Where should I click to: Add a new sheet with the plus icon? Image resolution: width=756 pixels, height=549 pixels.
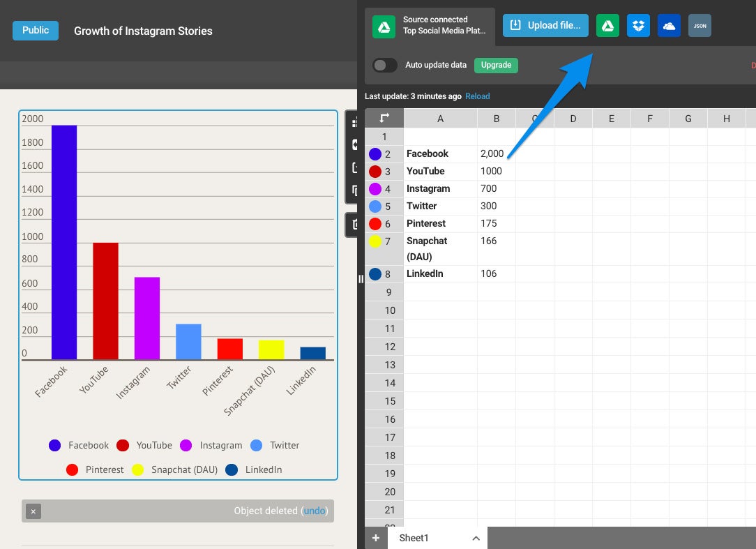[376, 538]
